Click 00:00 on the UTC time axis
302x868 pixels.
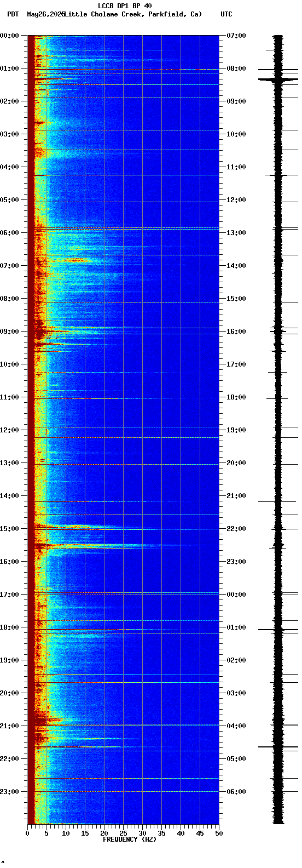(x=236, y=595)
